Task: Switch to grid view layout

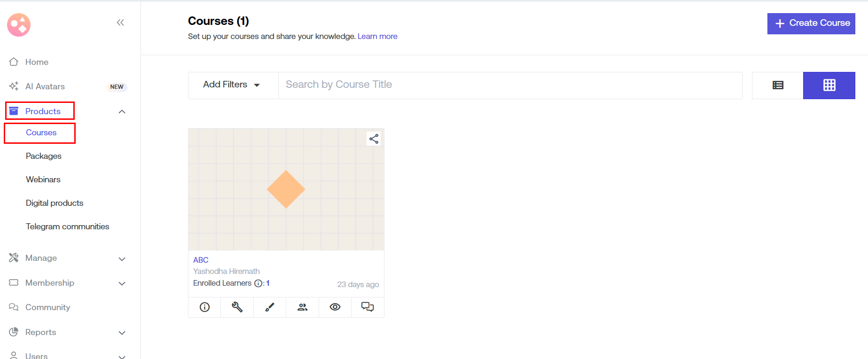Action: pyautogui.click(x=829, y=86)
